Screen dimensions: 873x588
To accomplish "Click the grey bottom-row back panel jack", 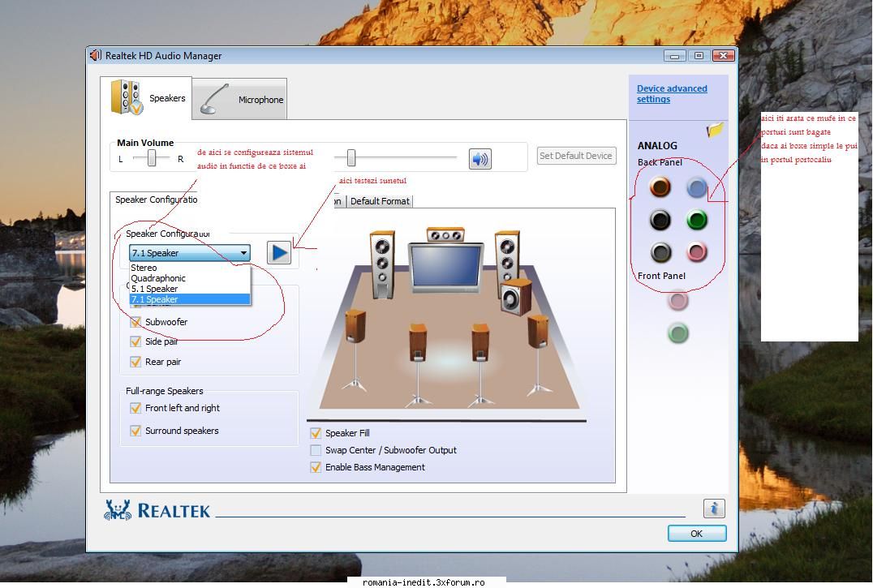I will click(660, 252).
